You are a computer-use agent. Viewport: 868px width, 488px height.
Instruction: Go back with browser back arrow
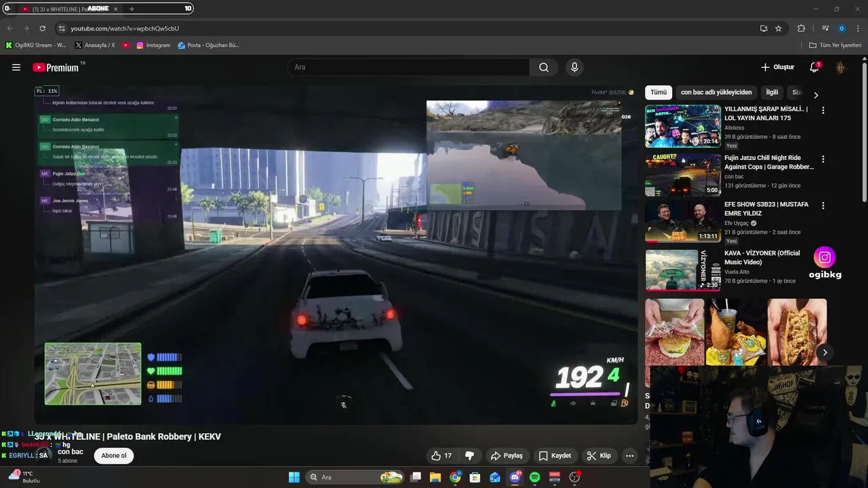pyautogui.click(x=9, y=28)
